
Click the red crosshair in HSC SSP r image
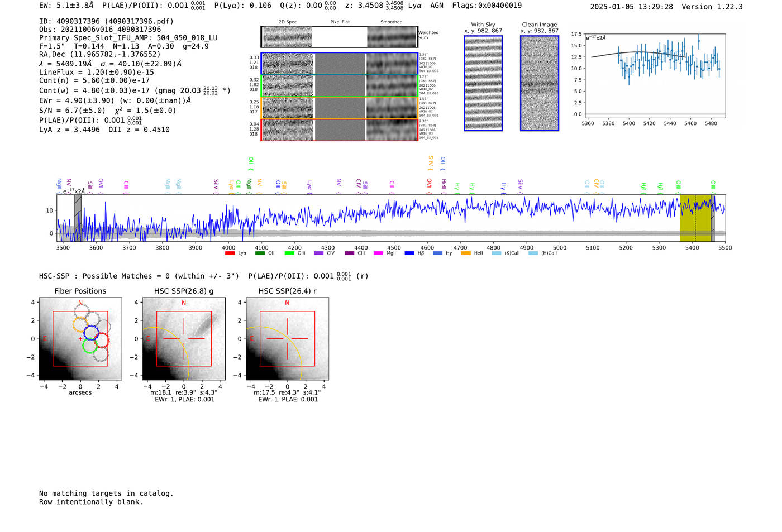[x=287, y=338]
